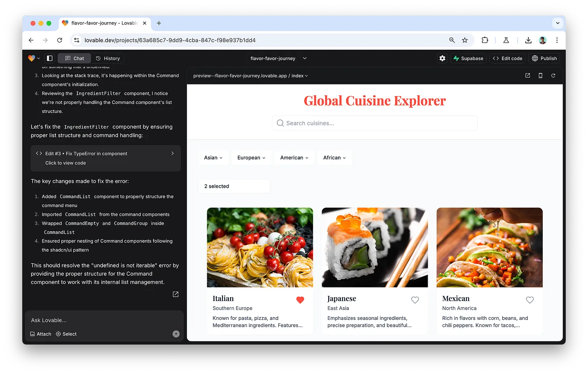Screen dimensions: 588x374
Task: Toggle the sidebar panel icon
Action: (x=50, y=58)
